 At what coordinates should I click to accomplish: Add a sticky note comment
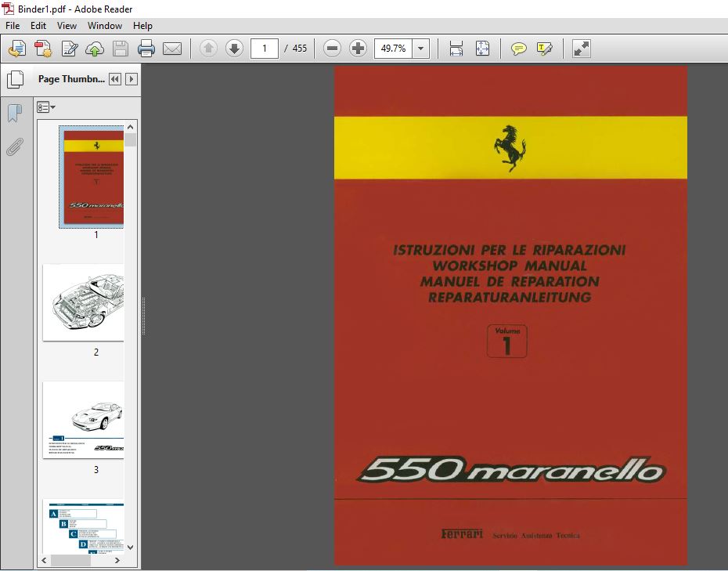click(x=519, y=49)
